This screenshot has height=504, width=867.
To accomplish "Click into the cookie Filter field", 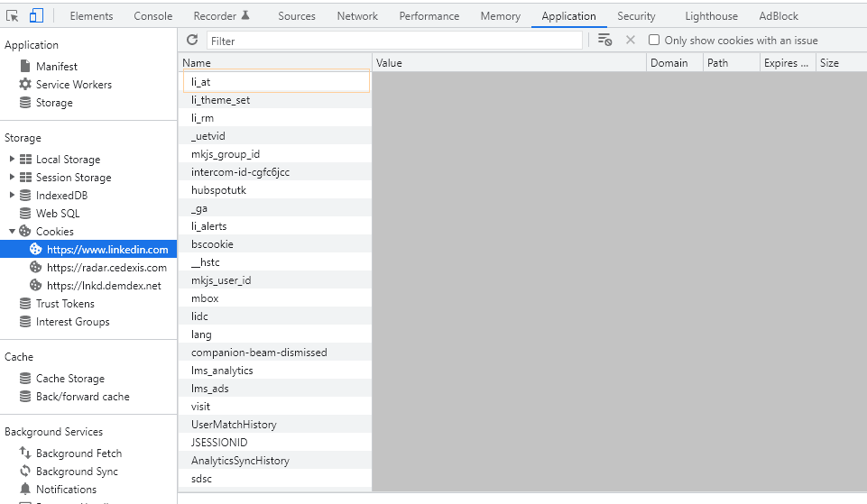I will 395,41.
